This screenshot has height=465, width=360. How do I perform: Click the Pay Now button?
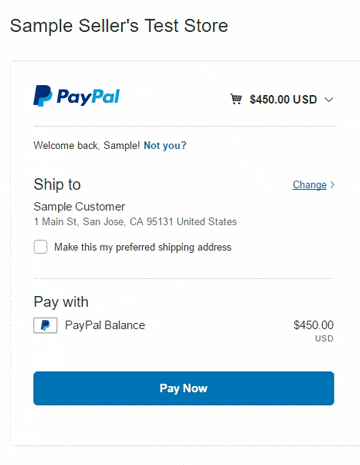click(184, 388)
